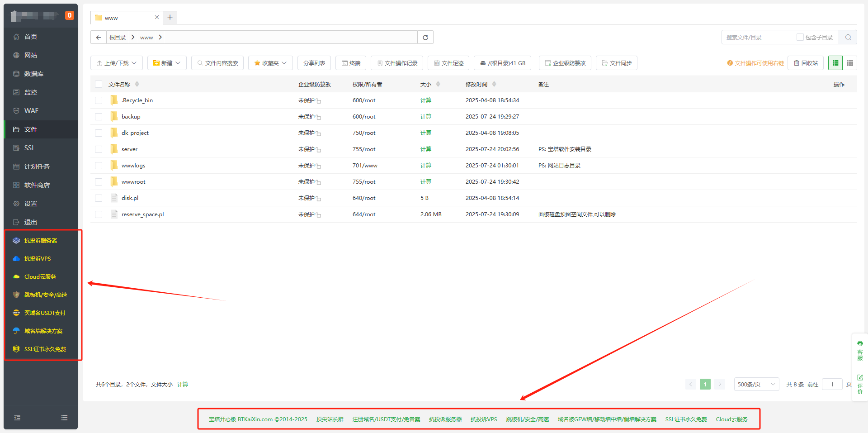Click the page number input near 前往
This screenshot has width=868, height=433.
click(x=832, y=384)
